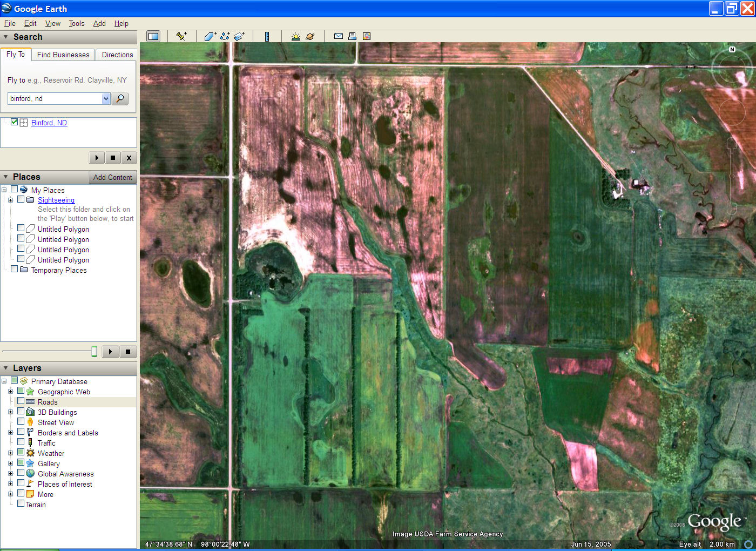Expand the 3D Buildings layer node

point(10,412)
